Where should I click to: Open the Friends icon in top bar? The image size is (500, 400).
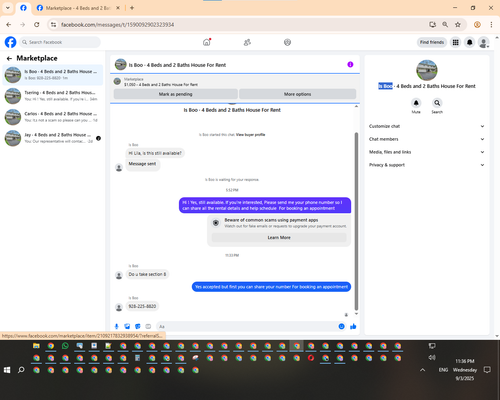tap(247, 42)
